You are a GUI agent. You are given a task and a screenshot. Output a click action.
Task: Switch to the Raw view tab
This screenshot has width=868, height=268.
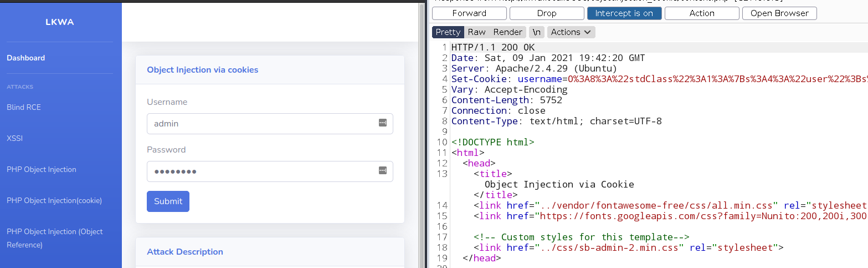(476, 32)
